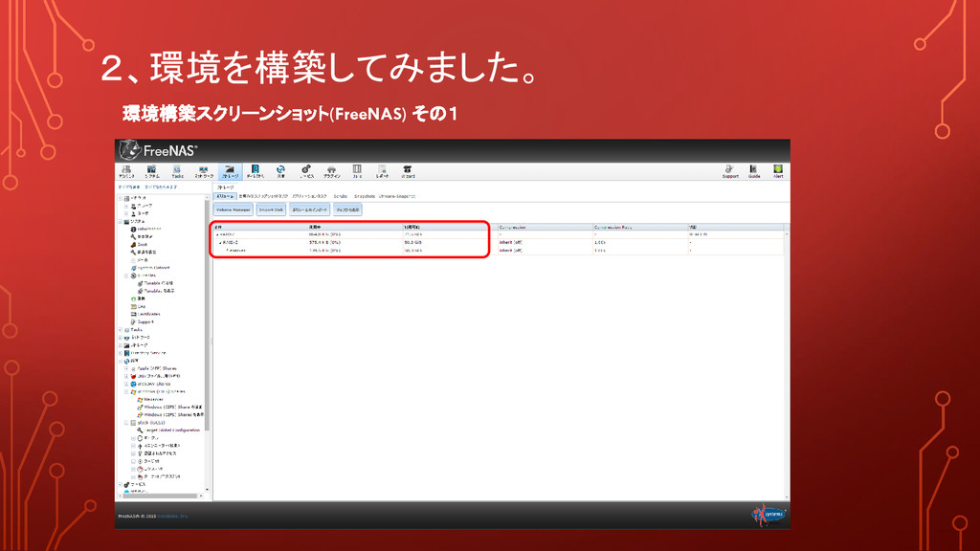Switch to the Scrubs tab

[x=341, y=196]
